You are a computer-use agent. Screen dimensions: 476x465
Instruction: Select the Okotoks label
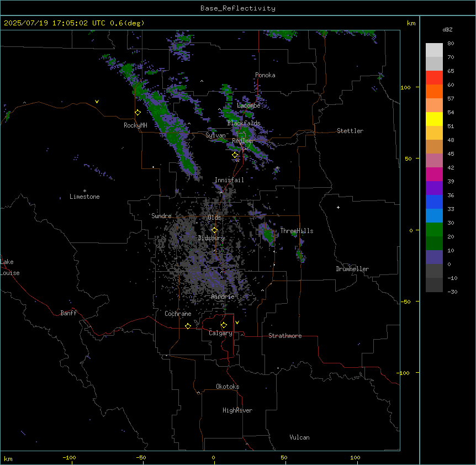pyautogui.click(x=228, y=387)
